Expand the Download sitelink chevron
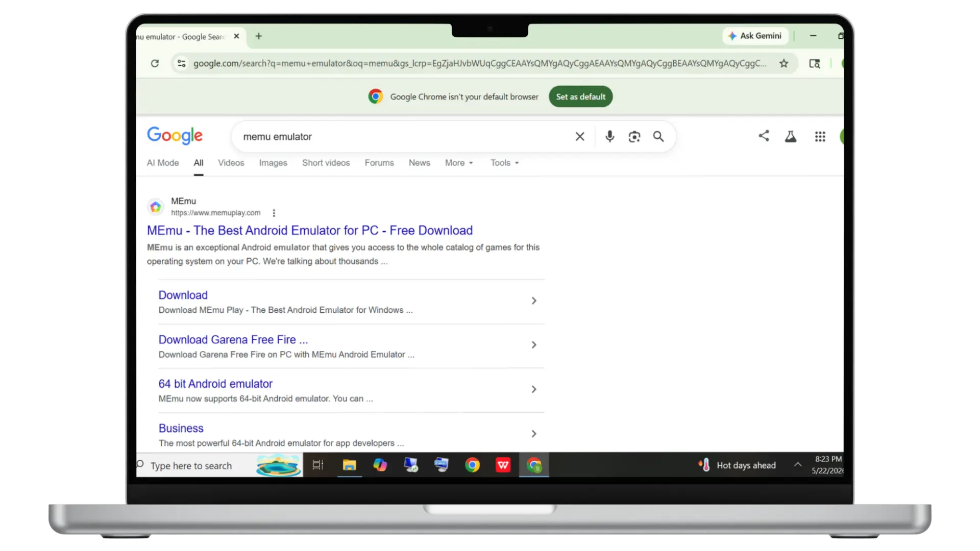The image size is (980, 551). coord(534,301)
